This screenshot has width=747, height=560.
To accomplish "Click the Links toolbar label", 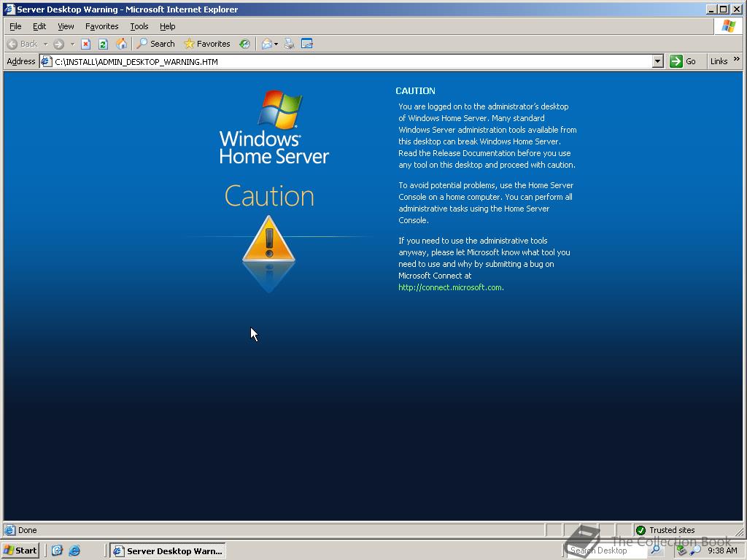I will pyautogui.click(x=719, y=61).
